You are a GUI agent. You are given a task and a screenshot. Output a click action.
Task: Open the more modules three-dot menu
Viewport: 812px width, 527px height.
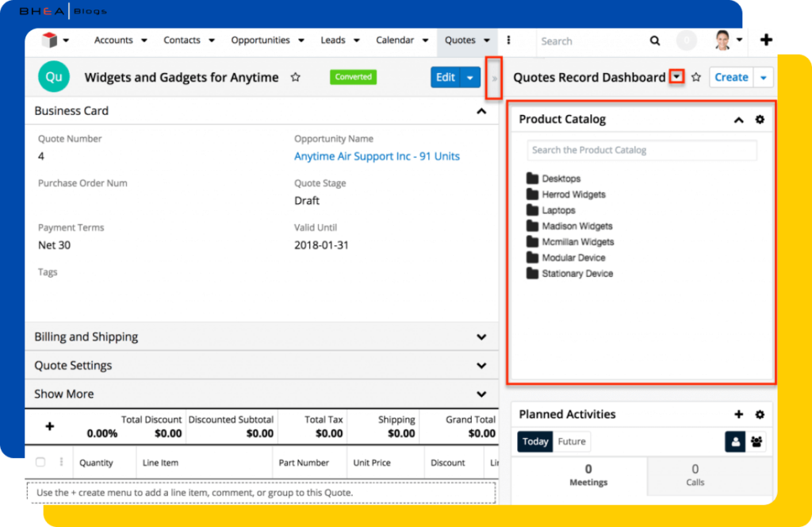coord(508,40)
